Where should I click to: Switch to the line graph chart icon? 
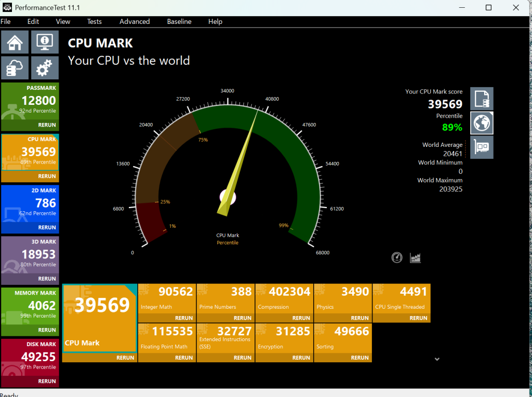tap(415, 257)
